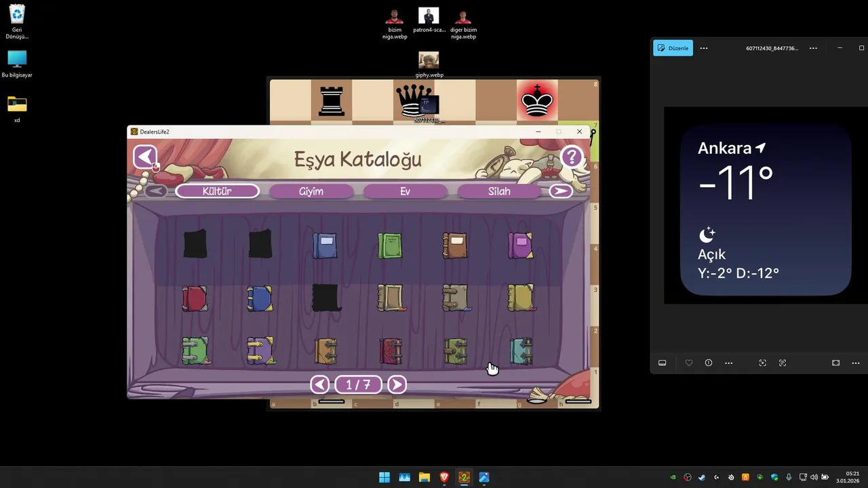Image resolution: width=868 pixels, height=488 pixels.
Task: Click the Ankara weather image
Action: point(766,205)
